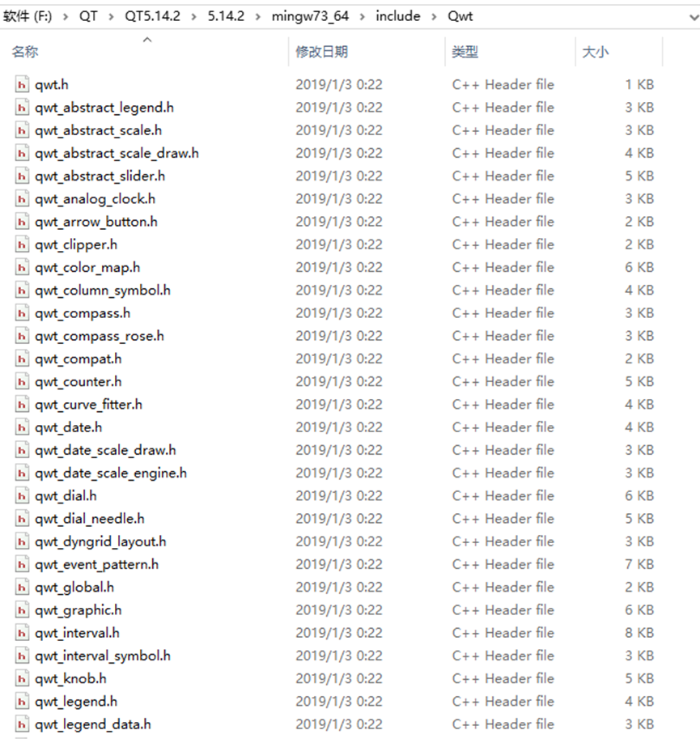Navigate to the 软件 (F:) drive crumb
This screenshot has width=700, height=743.
tap(27, 16)
